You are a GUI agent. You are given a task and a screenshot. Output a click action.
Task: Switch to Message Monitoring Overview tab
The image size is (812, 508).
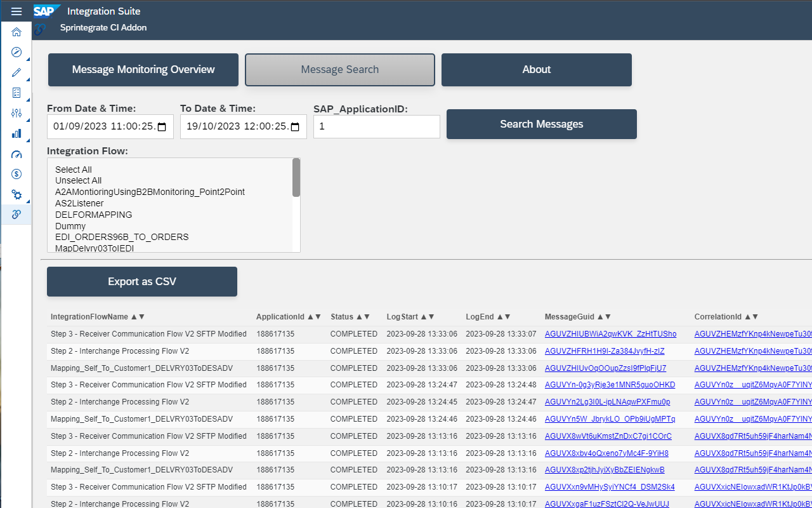click(143, 69)
